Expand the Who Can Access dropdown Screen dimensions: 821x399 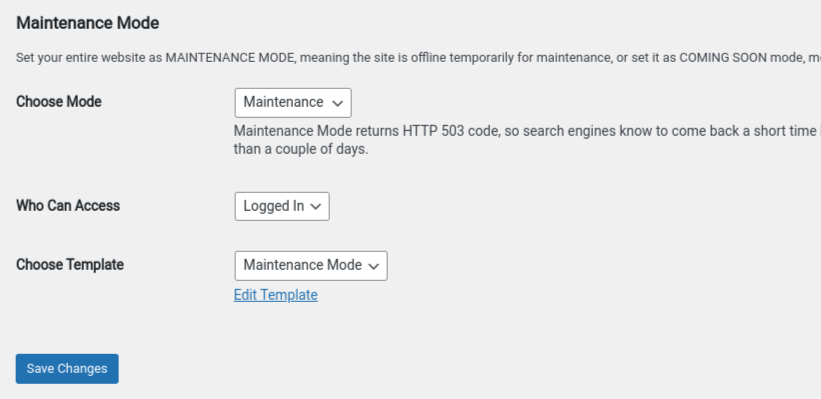tap(282, 206)
